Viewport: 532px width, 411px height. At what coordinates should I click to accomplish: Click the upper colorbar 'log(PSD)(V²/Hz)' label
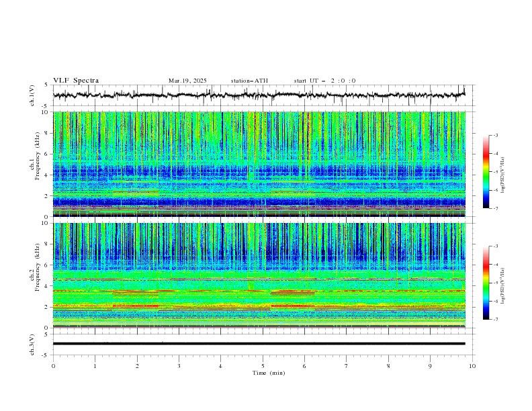502,175
